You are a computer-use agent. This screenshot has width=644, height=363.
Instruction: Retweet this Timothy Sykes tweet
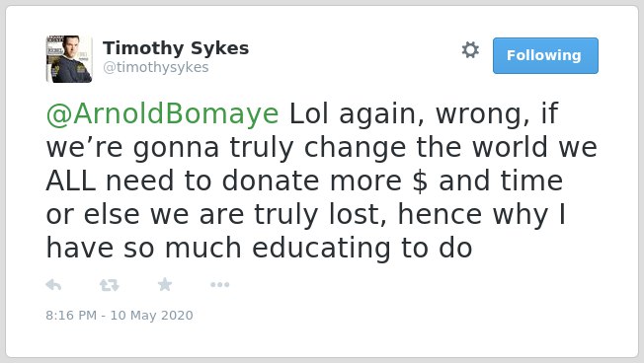(110, 285)
